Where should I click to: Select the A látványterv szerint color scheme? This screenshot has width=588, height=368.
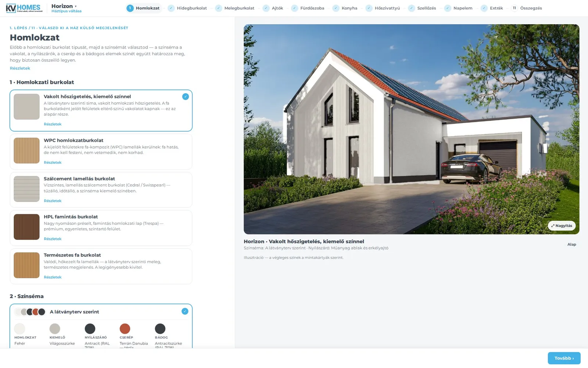101,312
